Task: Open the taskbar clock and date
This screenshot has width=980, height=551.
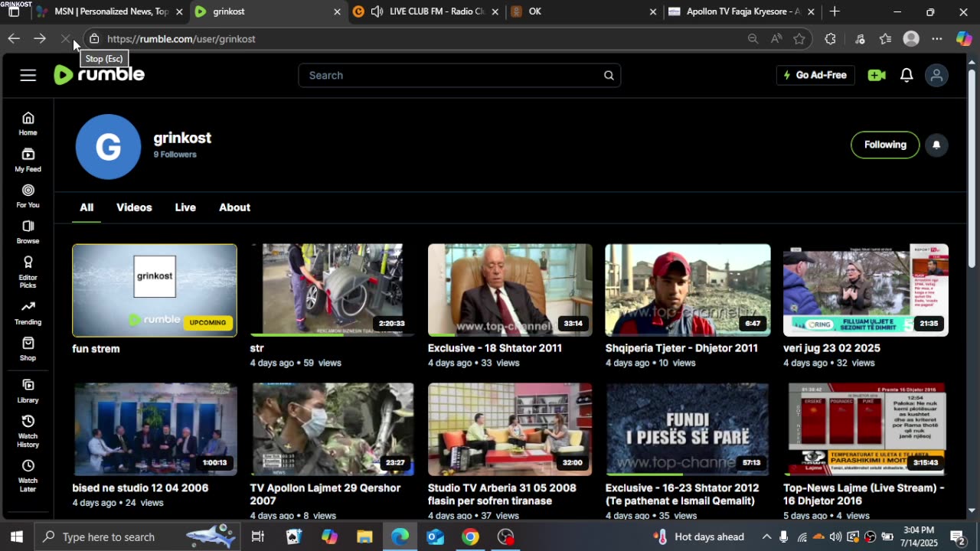Action: (919, 536)
